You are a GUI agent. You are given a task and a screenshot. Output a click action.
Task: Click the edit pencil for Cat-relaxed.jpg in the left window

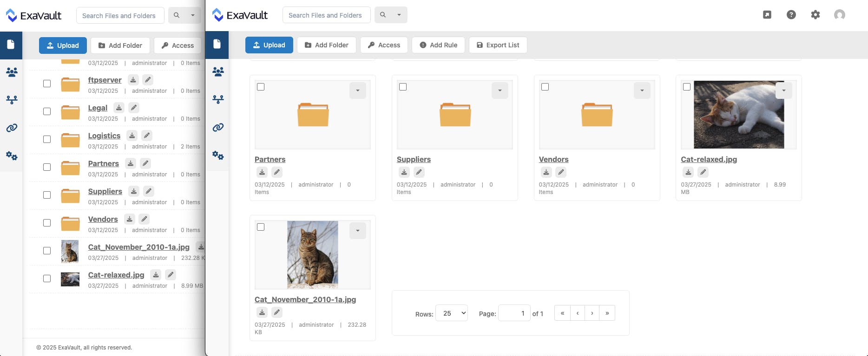pos(171,275)
